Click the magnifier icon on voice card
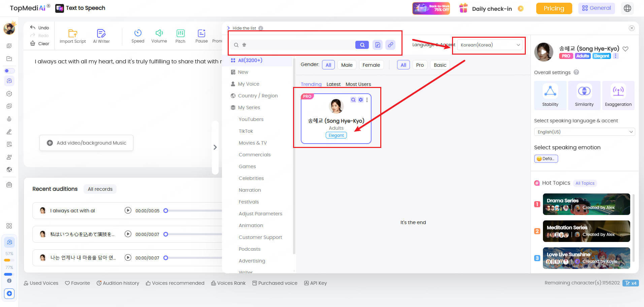This screenshot has width=644, height=307. (353, 100)
